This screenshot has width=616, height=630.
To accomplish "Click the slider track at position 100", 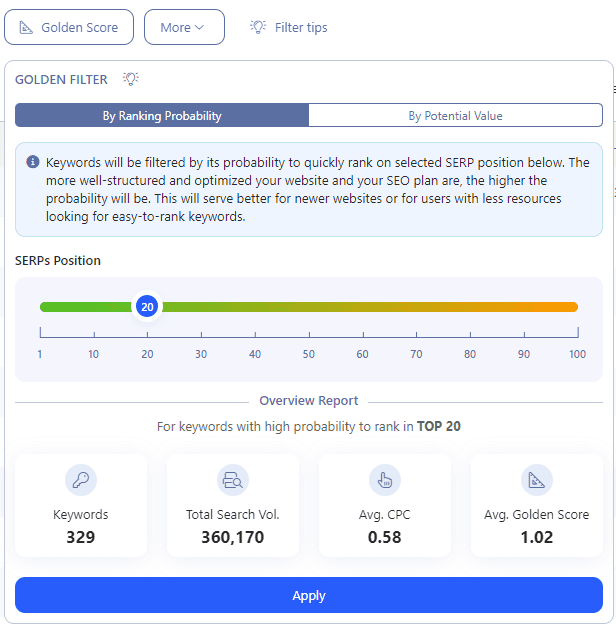I will (576, 307).
